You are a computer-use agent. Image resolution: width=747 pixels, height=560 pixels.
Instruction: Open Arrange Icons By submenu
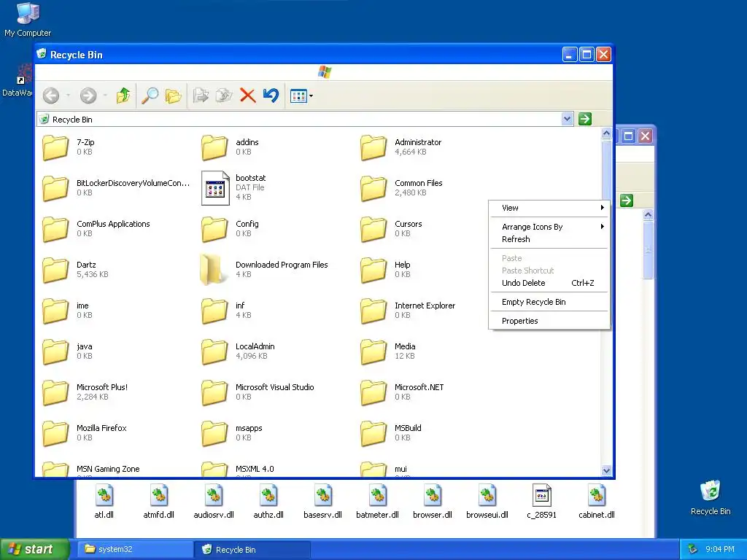pos(549,227)
